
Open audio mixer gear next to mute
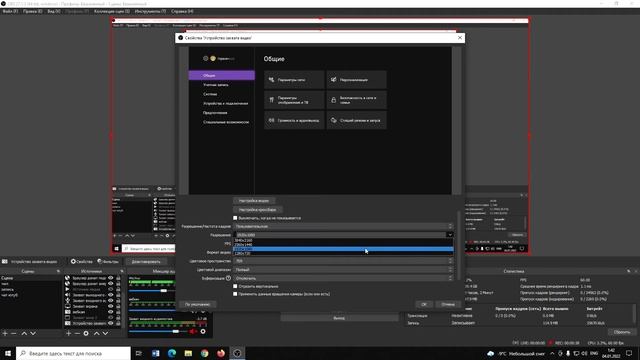click(203, 331)
